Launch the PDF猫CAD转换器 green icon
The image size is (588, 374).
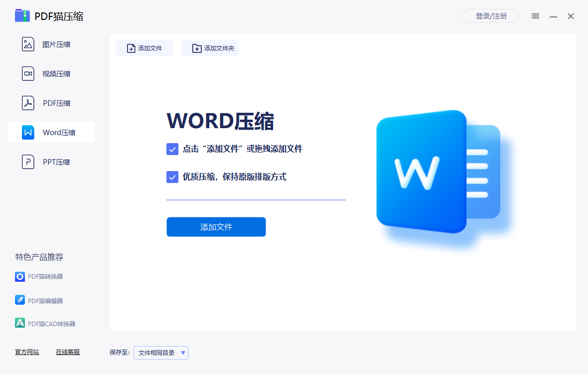20,323
